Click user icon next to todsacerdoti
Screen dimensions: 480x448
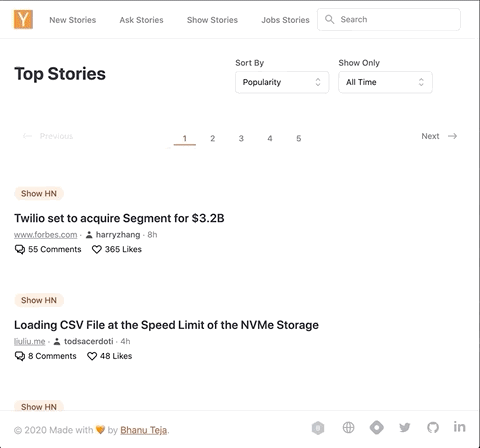point(57,341)
